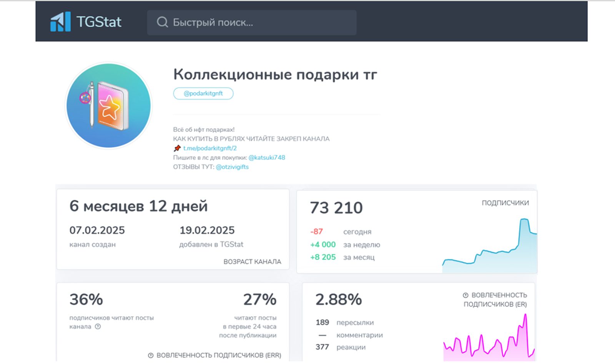Click the blue subscribers growth chart
This screenshot has height=364, width=615.
coord(490,246)
